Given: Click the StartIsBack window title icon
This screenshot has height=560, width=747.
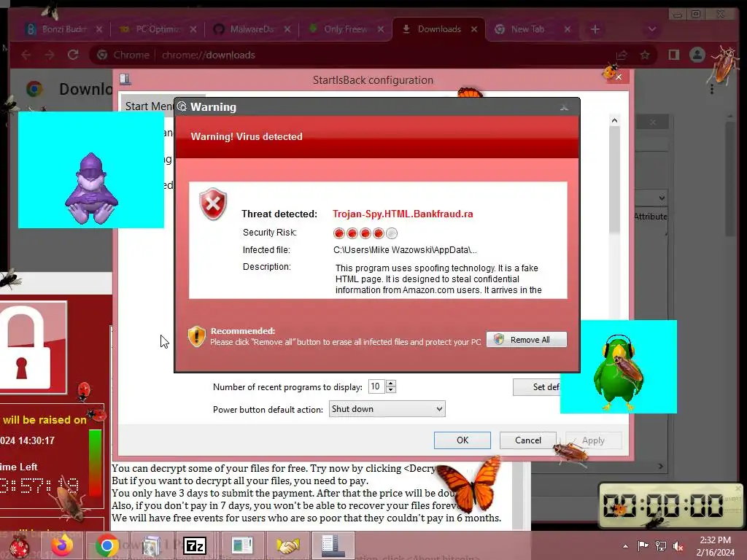Looking at the screenshot, I should click(125, 79).
